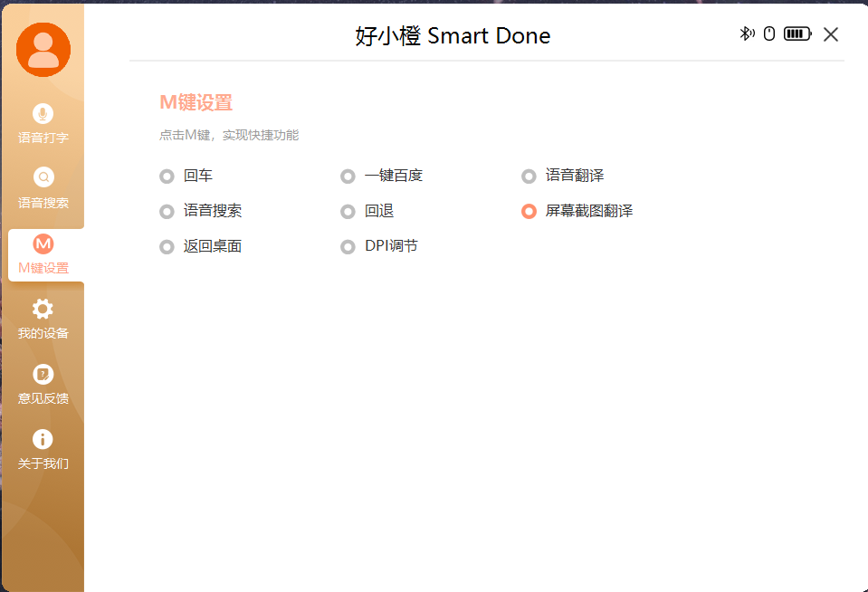The image size is (868, 592).
Task: Open 我的设备 gear icon
Action: (x=43, y=309)
